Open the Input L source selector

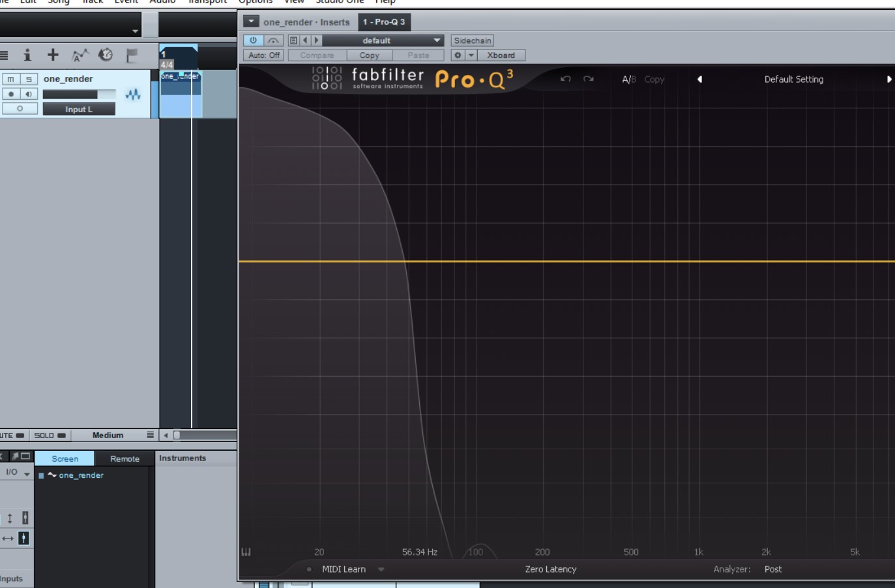point(79,110)
